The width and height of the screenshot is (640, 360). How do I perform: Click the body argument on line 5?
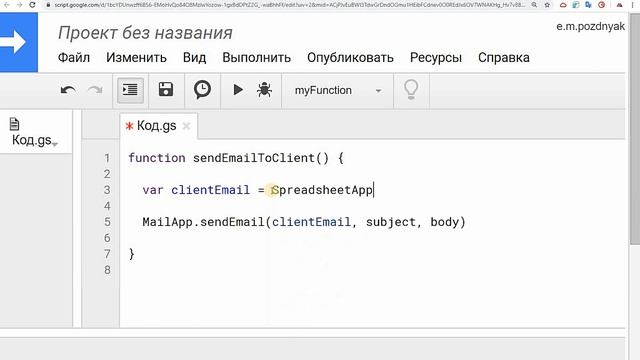[x=445, y=222]
